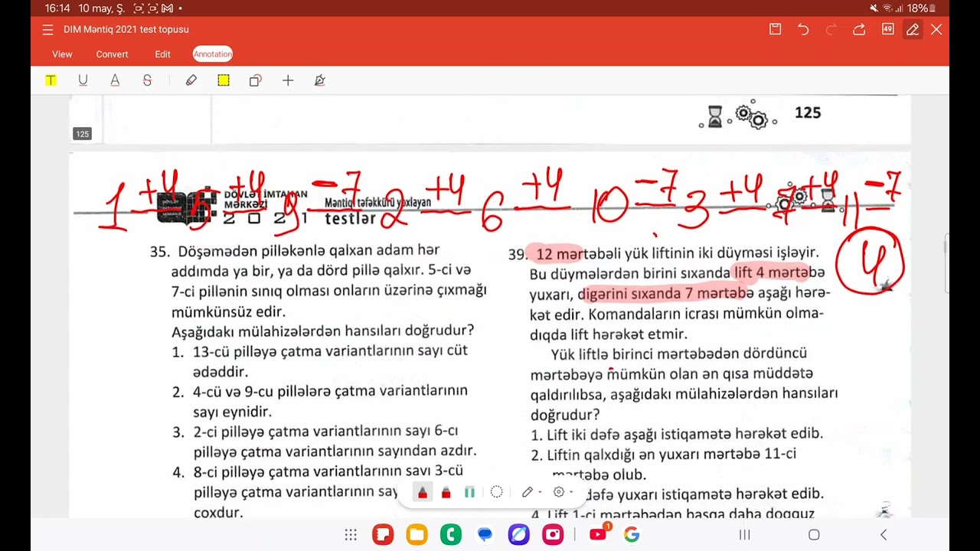Select the text color A tool
Screen dimensions: 980x551
(115, 80)
